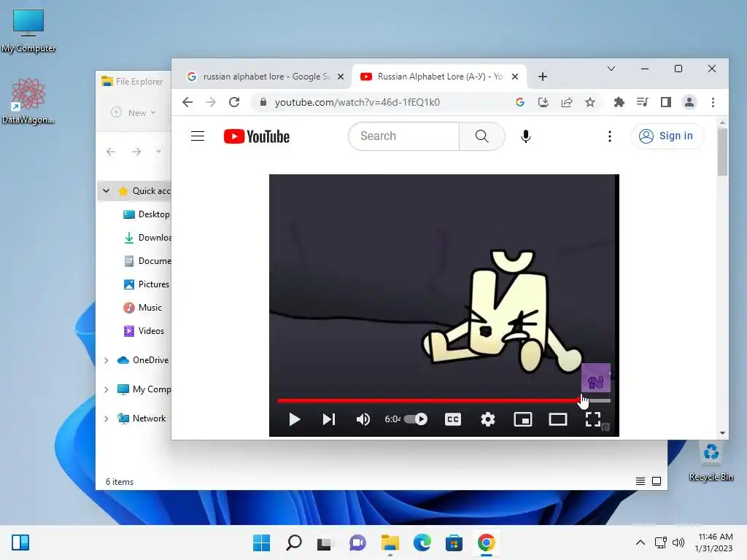This screenshot has height=560, width=747.
Task: Install app icon in address bar
Action: point(543,102)
